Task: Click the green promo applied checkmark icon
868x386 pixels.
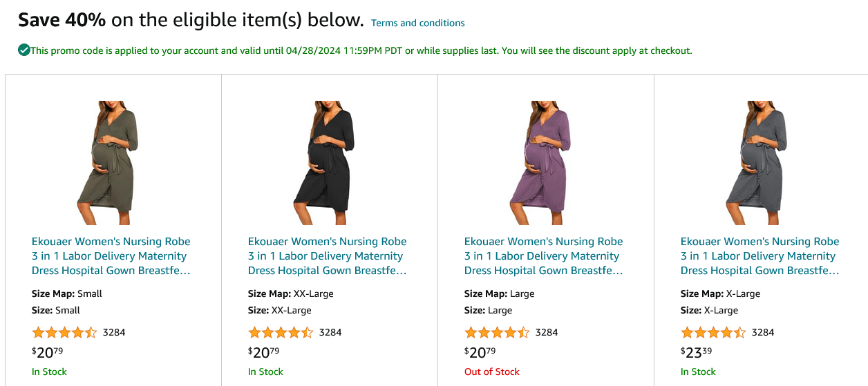Action: [x=24, y=50]
